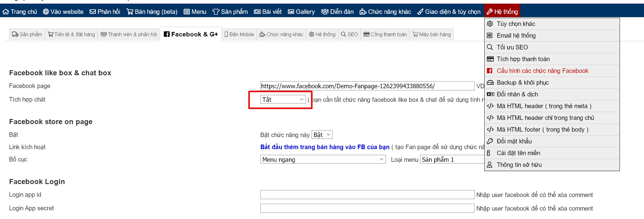Viewport: 644px width, 219px height.
Task: Select the Facebook & G+ tab
Action: (191, 34)
